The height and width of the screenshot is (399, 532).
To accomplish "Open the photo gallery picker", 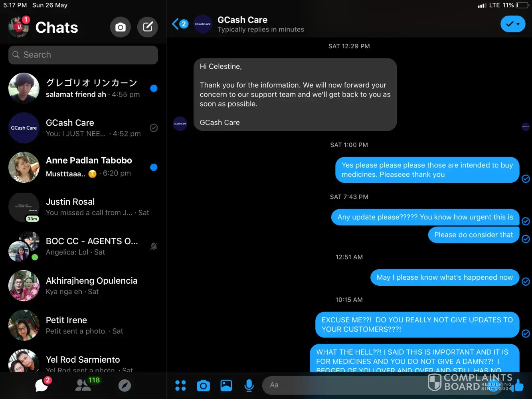I will click(226, 385).
